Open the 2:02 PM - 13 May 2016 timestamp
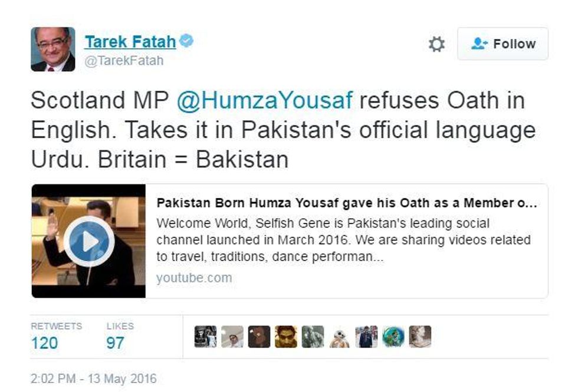Viewport: 578px width, 392px height. coord(94,378)
